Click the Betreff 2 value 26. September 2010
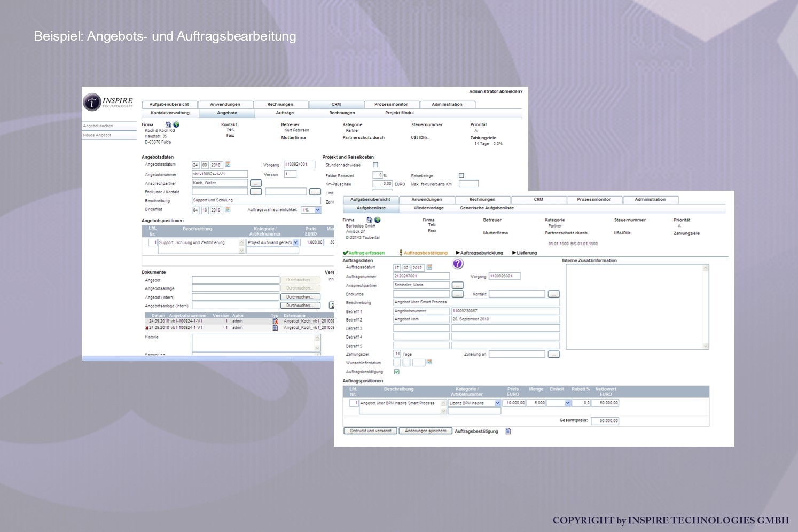The image size is (798, 532). click(x=505, y=319)
